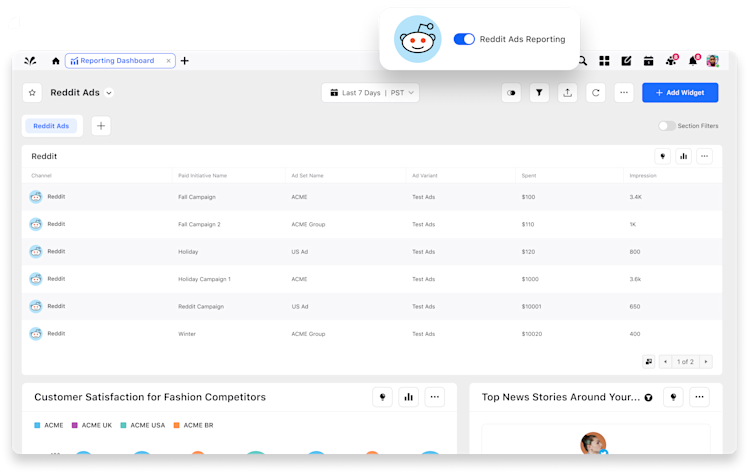Click the ACME Group cell in Winter row
The width and height of the screenshot is (749, 474).
click(308, 334)
